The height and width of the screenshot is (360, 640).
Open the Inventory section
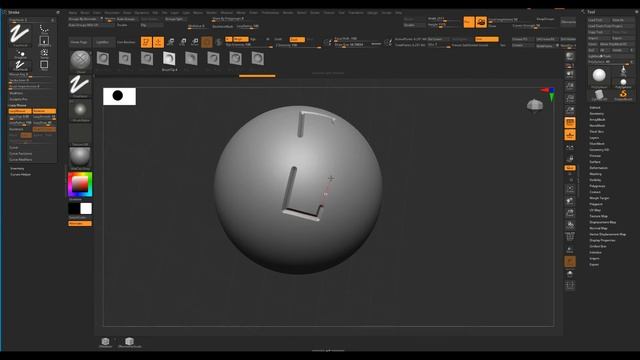tap(17, 169)
